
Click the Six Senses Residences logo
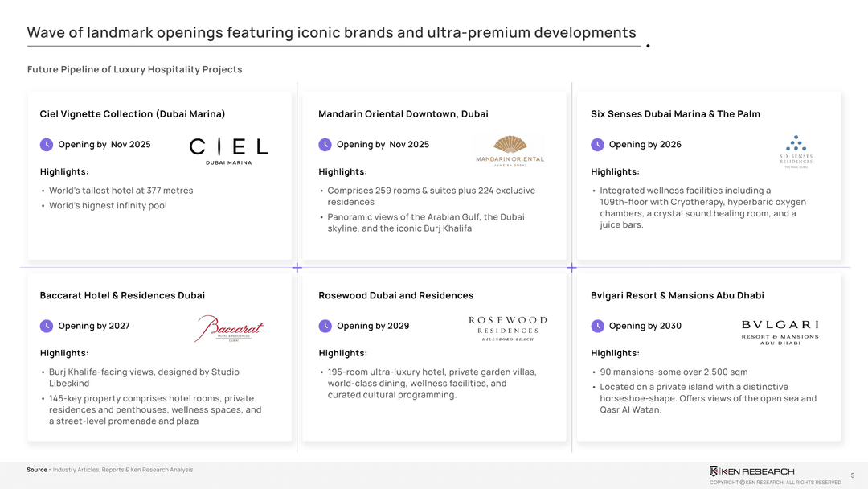point(796,151)
